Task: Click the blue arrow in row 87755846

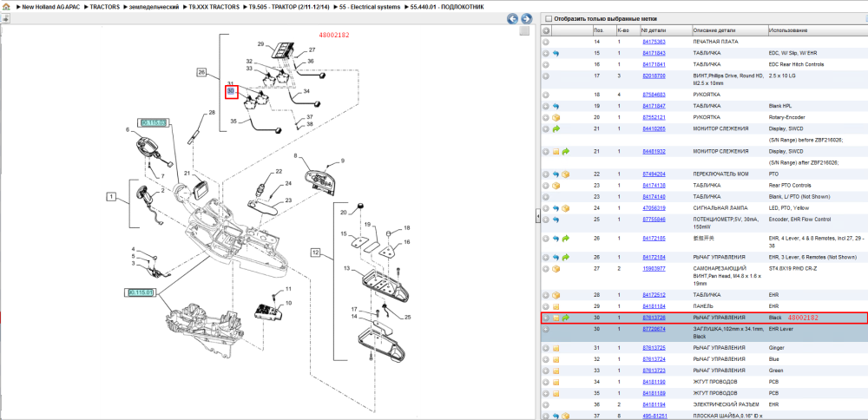Action: tap(556, 220)
